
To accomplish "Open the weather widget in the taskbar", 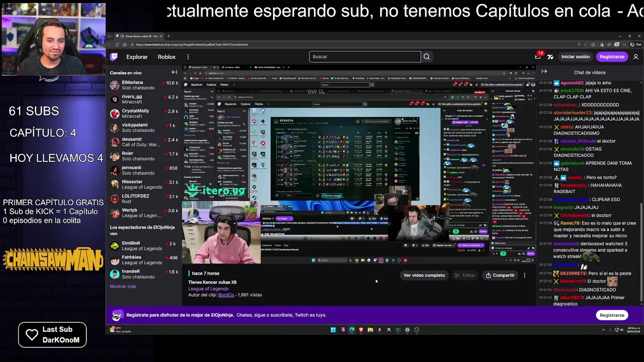I will [x=120, y=330].
